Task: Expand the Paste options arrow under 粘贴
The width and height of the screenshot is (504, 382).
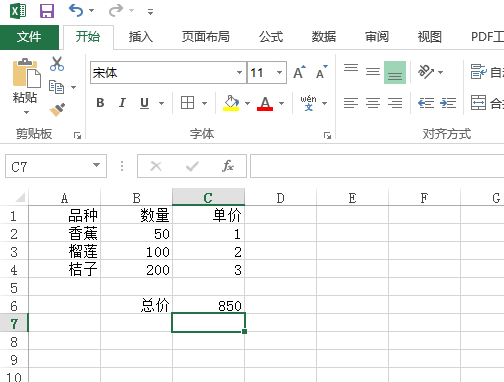Action: point(26,113)
